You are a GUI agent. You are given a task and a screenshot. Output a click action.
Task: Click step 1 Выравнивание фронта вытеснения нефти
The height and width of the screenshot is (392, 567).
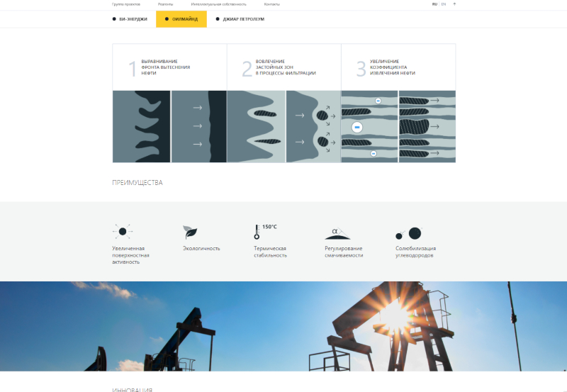(165, 67)
